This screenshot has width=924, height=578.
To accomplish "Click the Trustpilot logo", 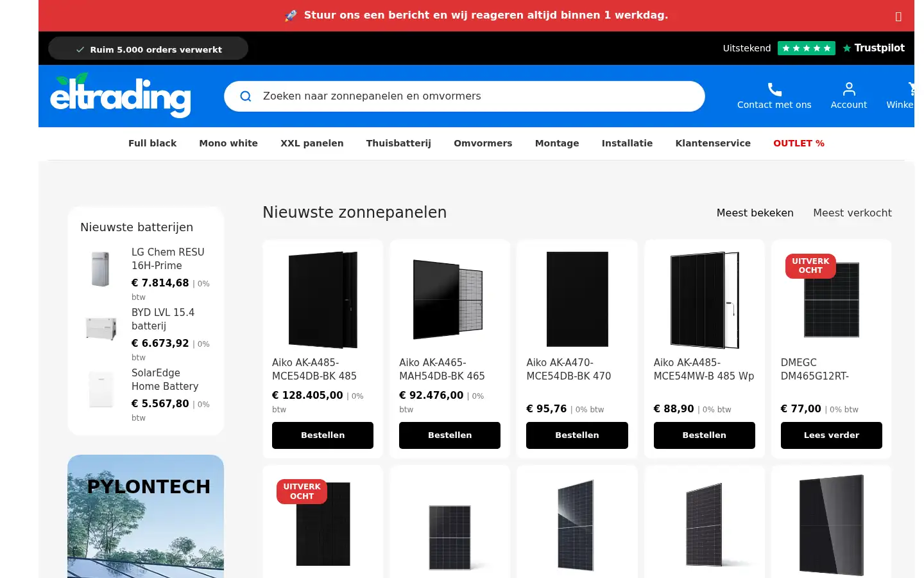I will (x=873, y=48).
